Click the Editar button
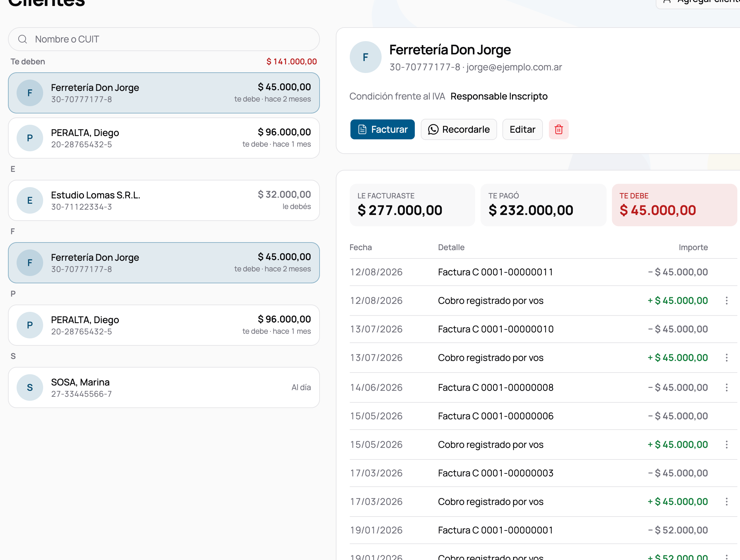 (522, 129)
